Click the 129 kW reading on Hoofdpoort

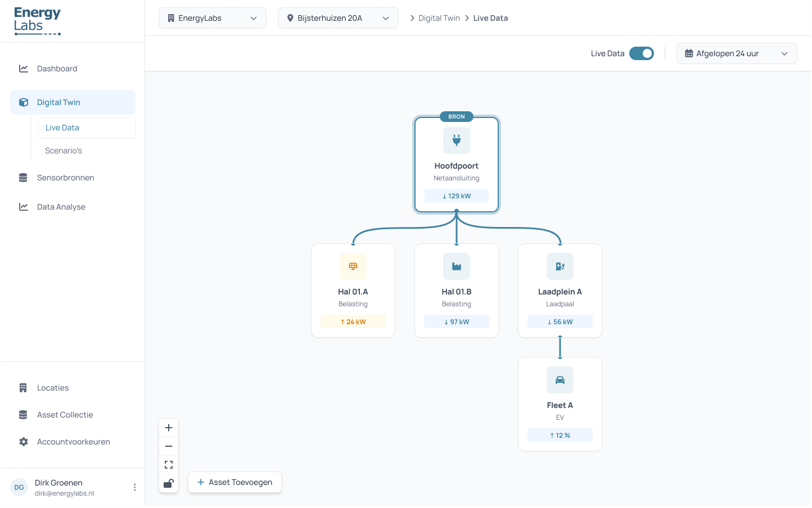(456, 195)
